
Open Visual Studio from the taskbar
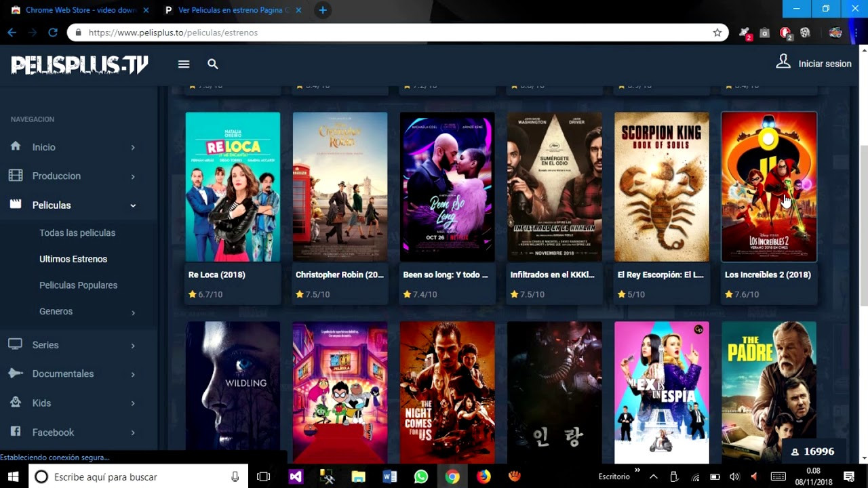(x=296, y=476)
